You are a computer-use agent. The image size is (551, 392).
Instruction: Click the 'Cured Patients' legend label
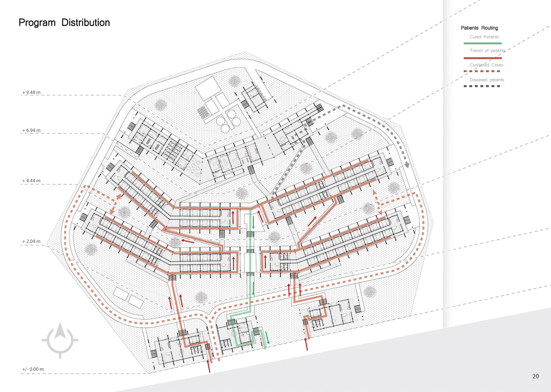click(x=484, y=37)
